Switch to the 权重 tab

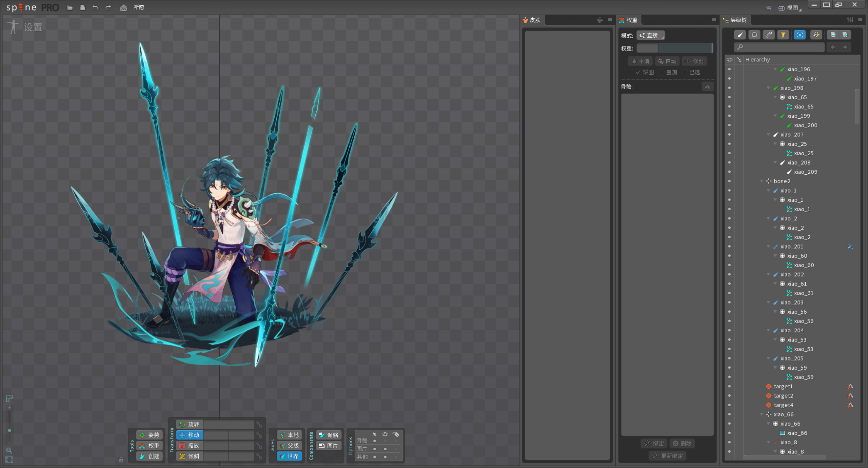629,20
